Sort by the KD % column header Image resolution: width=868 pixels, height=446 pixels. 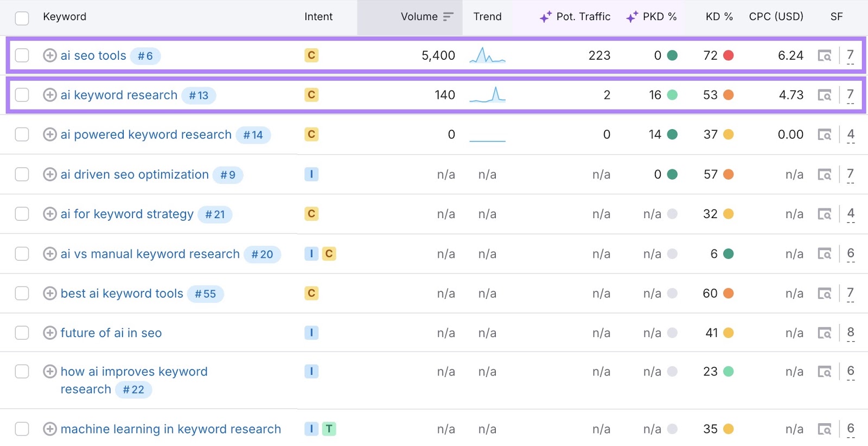point(719,17)
